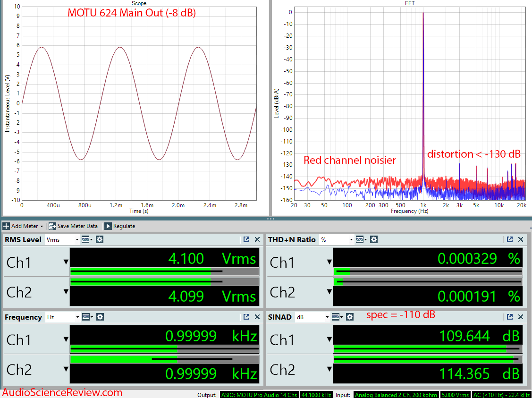The image size is (532, 398).
Task: Pop out the THD+N Ratio meter
Action: pyautogui.click(x=510, y=239)
